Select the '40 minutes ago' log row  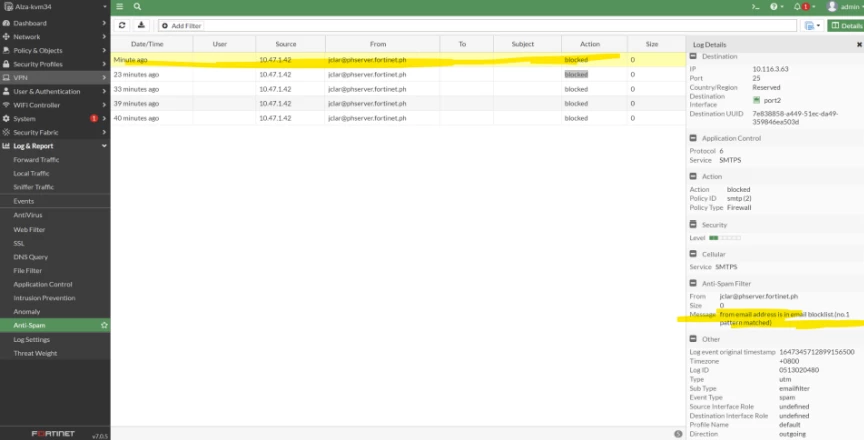pos(398,118)
